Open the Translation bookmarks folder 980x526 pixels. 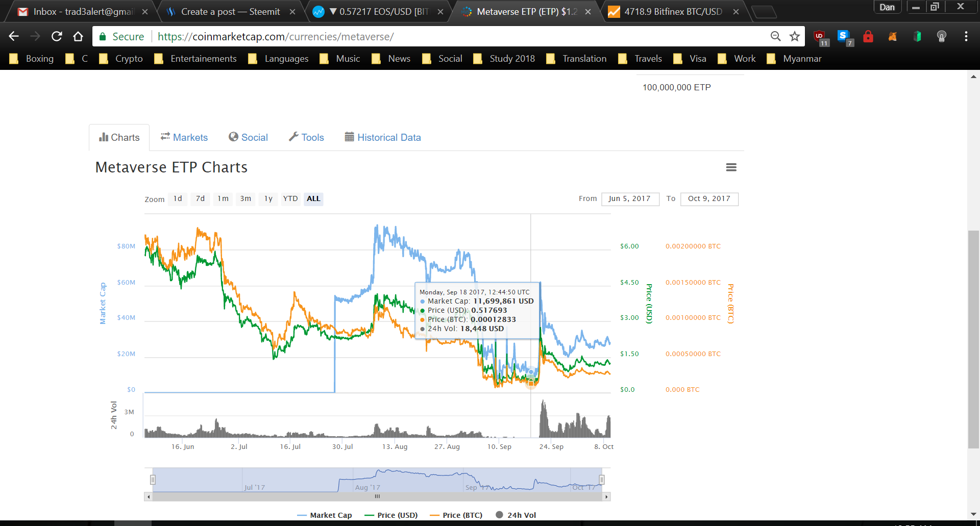tap(577, 59)
